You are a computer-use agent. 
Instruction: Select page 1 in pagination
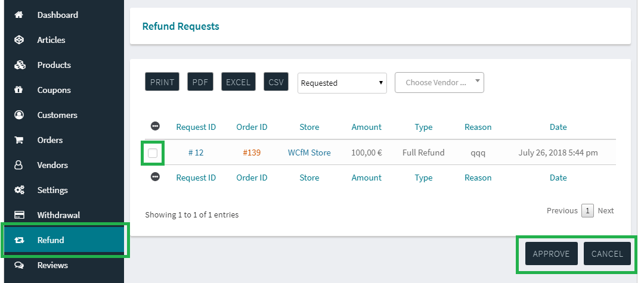pos(588,210)
